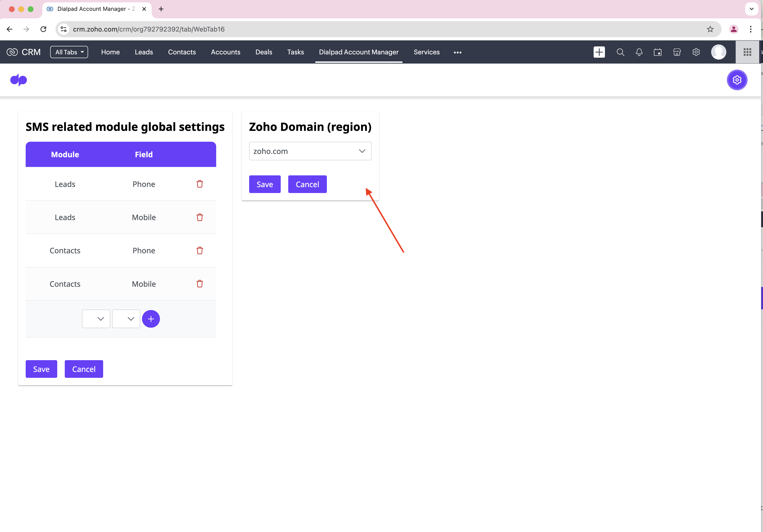Open the new module selection dropdown
The width and height of the screenshot is (763, 532).
tap(96, 319)
